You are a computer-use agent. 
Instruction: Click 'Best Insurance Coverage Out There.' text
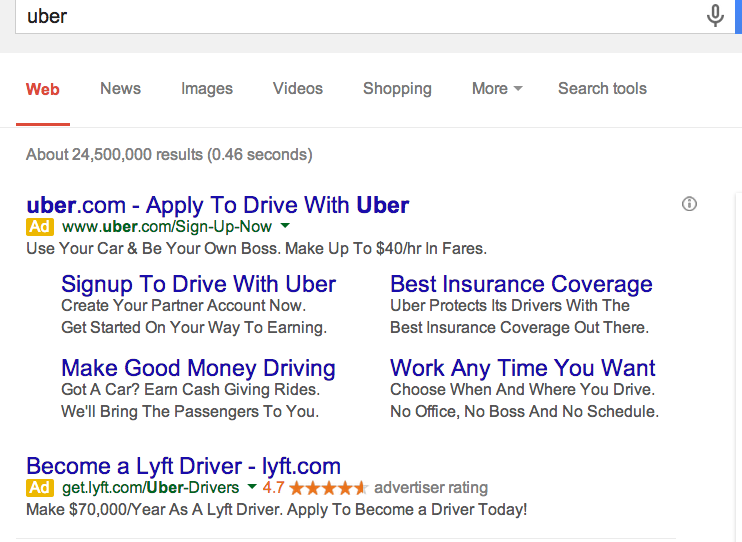tap(519, 328)
